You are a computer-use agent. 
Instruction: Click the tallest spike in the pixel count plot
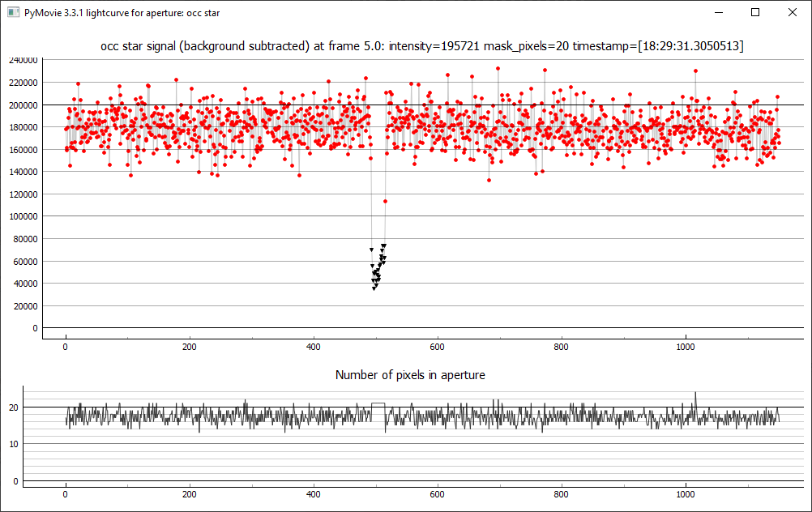coord(695,394)
